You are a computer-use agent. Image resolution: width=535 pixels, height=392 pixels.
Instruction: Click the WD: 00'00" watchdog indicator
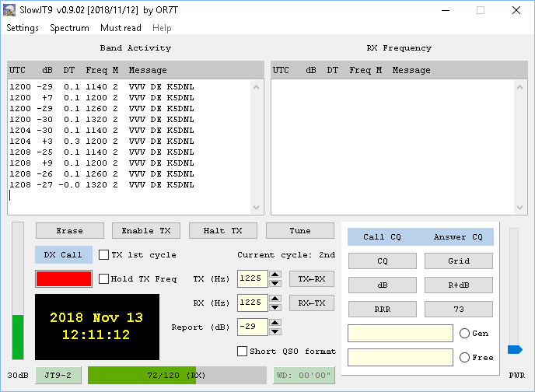[x=304, y=376]
